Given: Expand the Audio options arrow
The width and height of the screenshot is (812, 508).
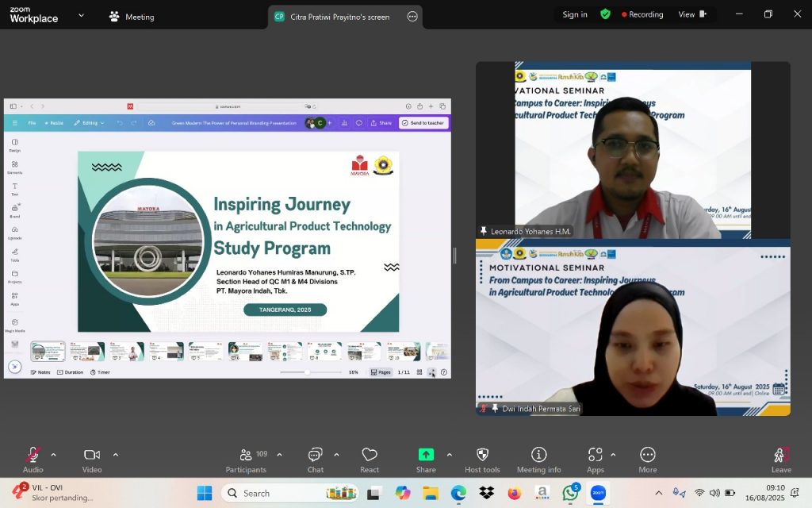Looking at the screenshot, I should (53, 455).
